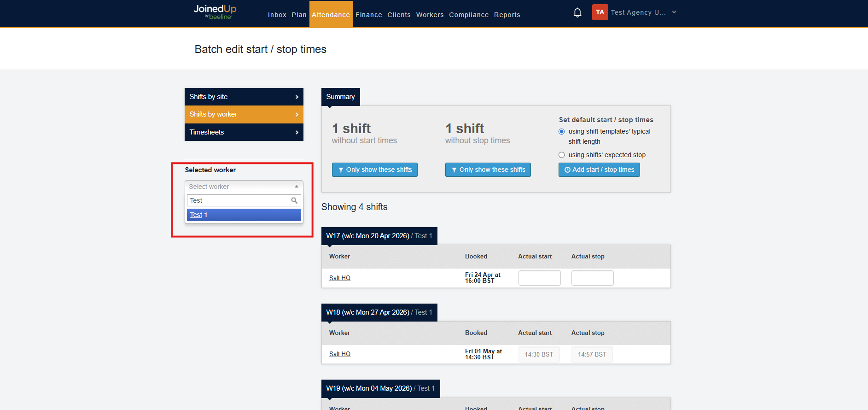The image size is (868, 410).
Task: Open the Workers menu
Action: tap(430, 15)
